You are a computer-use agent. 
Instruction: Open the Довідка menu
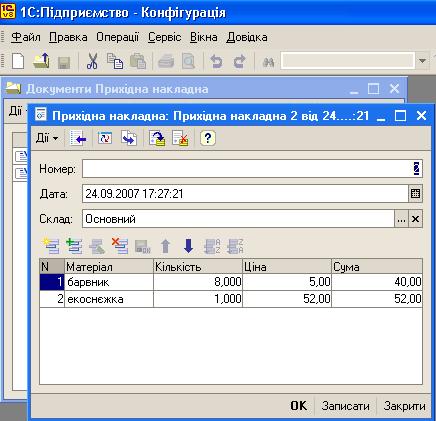click(247, 37)
